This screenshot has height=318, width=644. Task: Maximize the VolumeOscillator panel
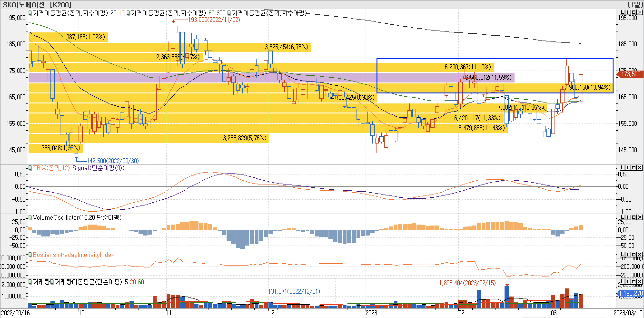point(634,217)
